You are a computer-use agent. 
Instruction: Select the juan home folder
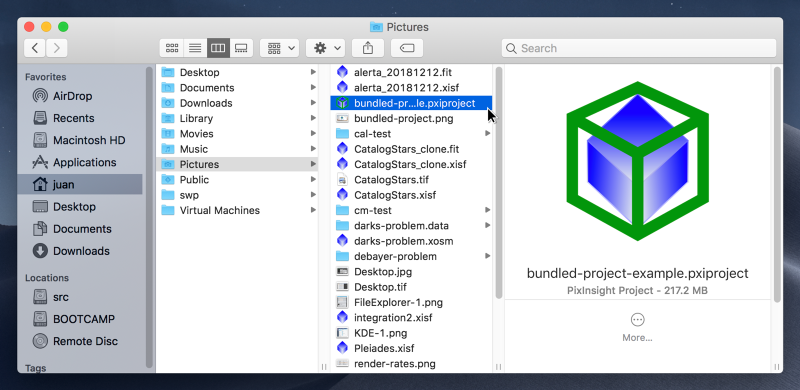[x=80, y=184]
